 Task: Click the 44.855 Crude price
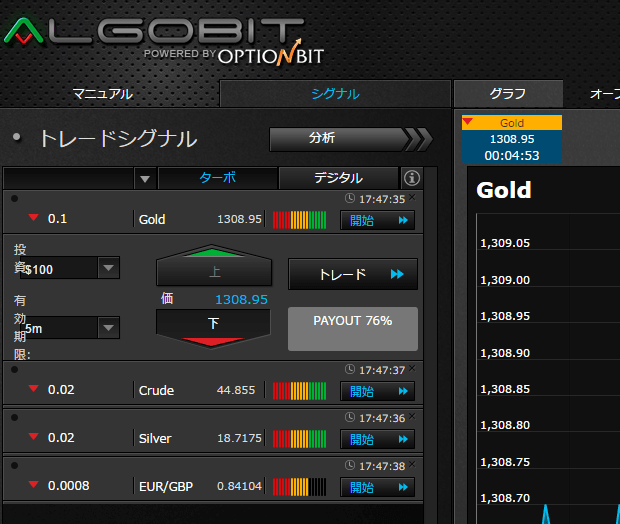236,390
